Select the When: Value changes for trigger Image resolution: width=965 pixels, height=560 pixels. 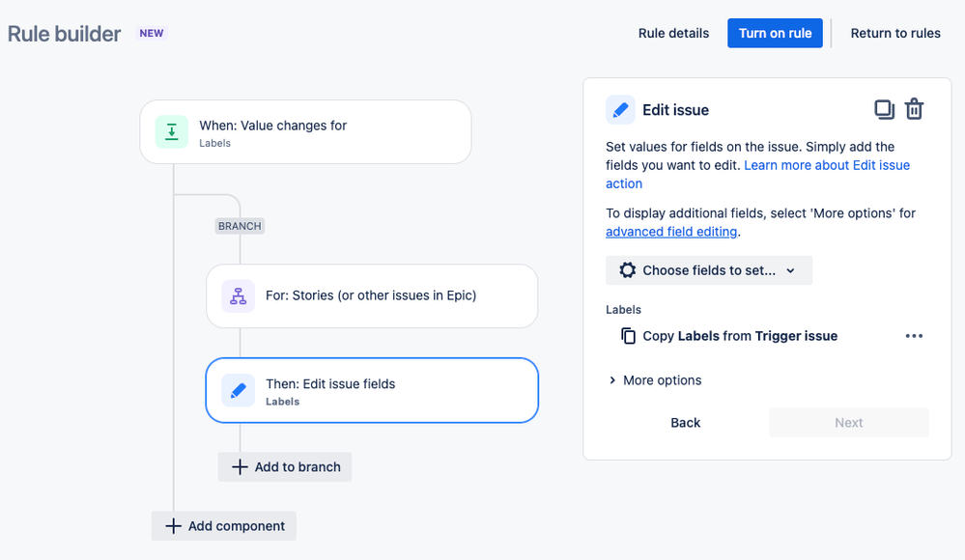click(305, 131)
